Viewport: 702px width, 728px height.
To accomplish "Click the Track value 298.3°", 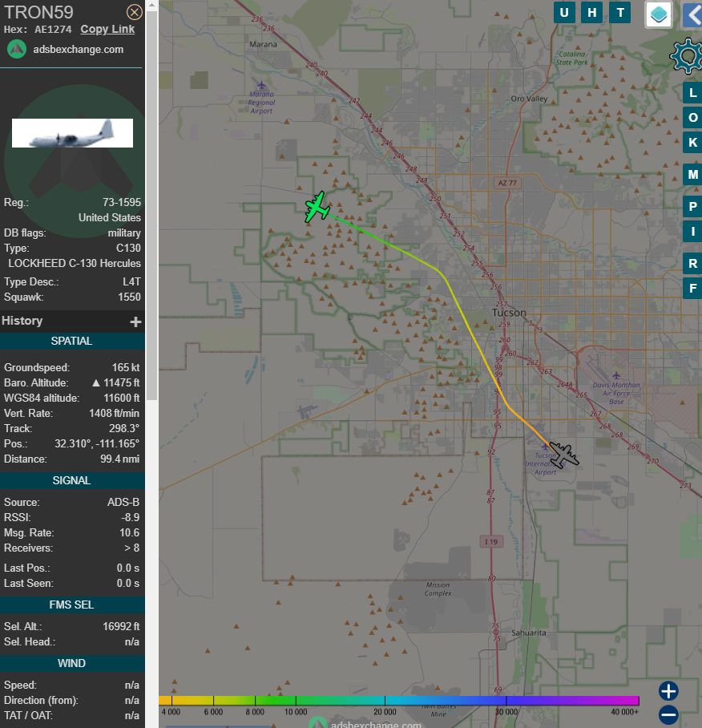I will 124,428.
